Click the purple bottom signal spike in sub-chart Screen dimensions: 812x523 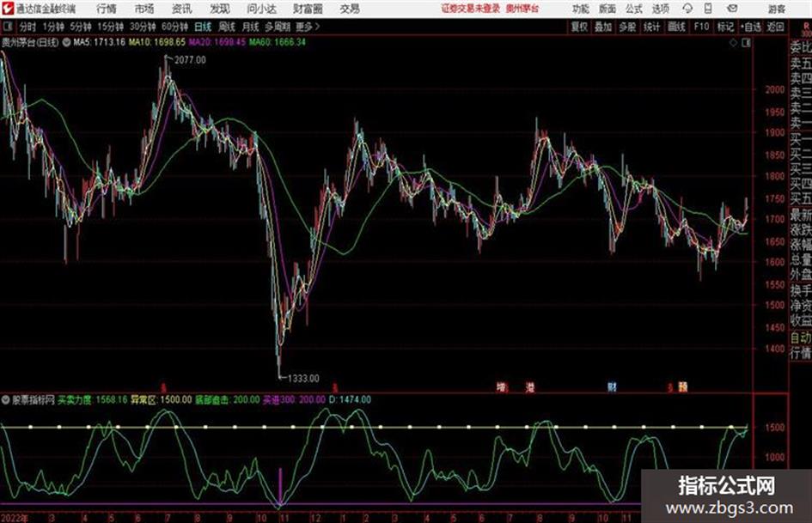pos(280,487)
